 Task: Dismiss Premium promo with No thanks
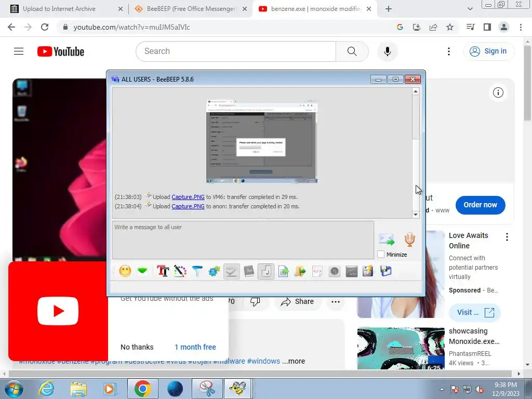pyautogui.click(x=137, y=347)
